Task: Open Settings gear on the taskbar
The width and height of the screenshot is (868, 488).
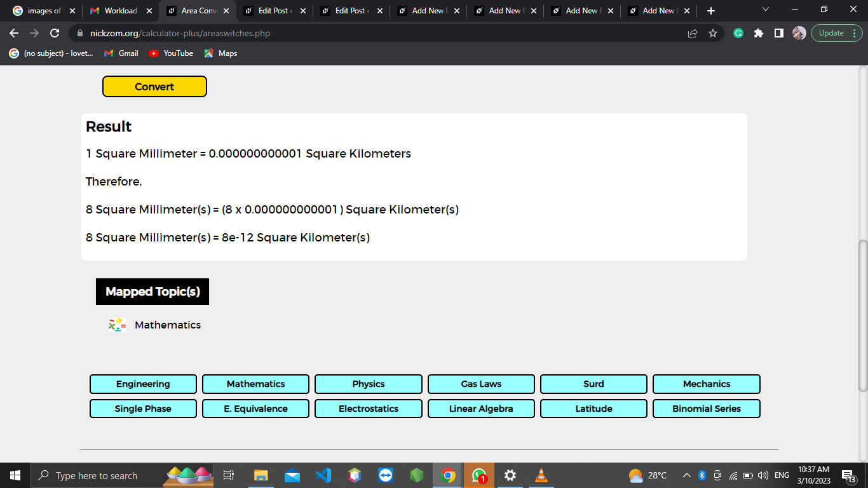Action: (x=510, y=475)
